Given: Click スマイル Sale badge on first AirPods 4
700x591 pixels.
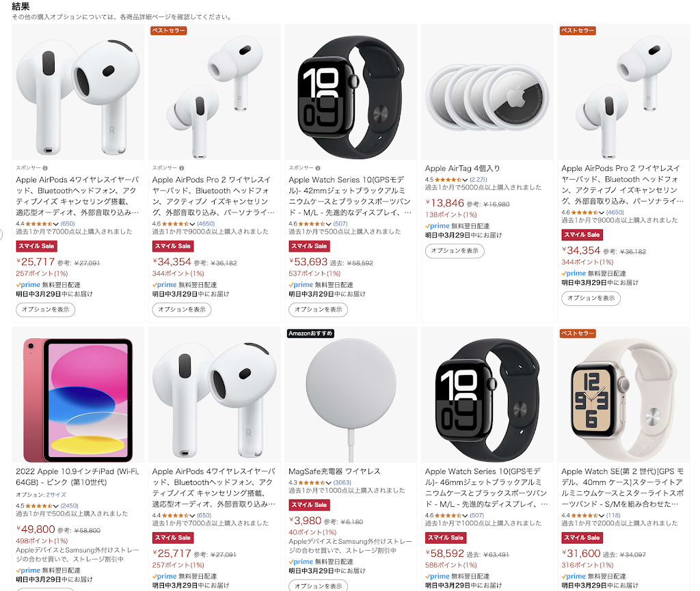Looking at the screenshot, I should pyautogui.click(x=37, y=246).
